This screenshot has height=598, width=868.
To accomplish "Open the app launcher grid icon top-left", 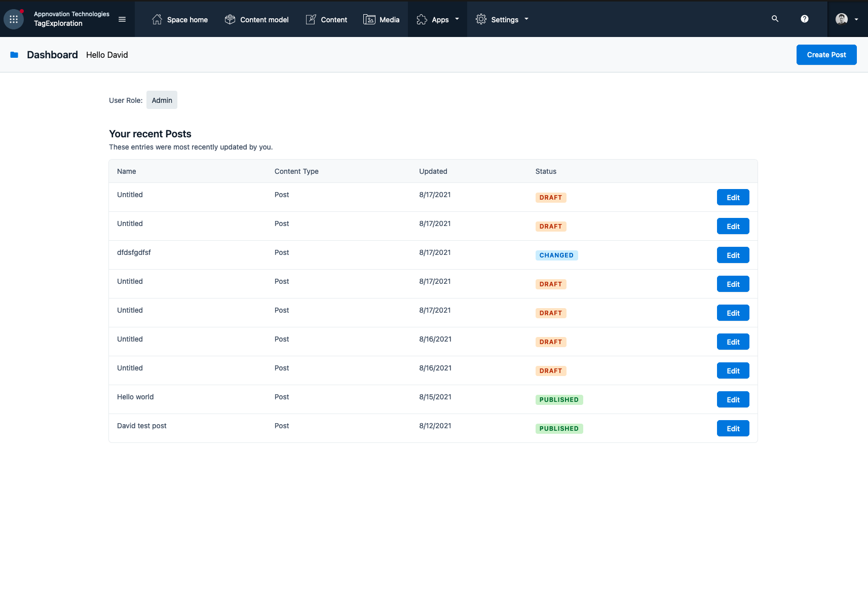I will coord(14,19).
